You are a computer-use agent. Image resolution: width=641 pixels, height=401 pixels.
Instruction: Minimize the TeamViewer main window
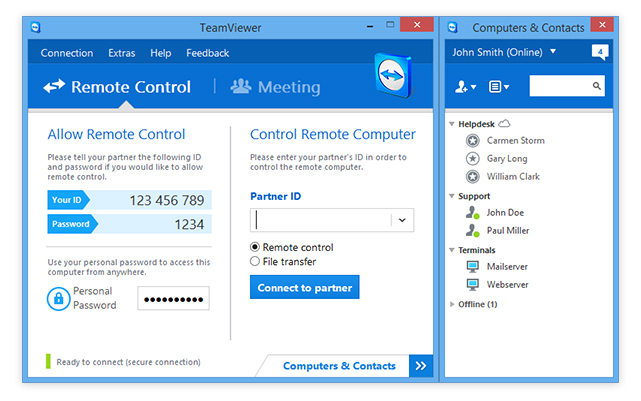pos(370,27)
